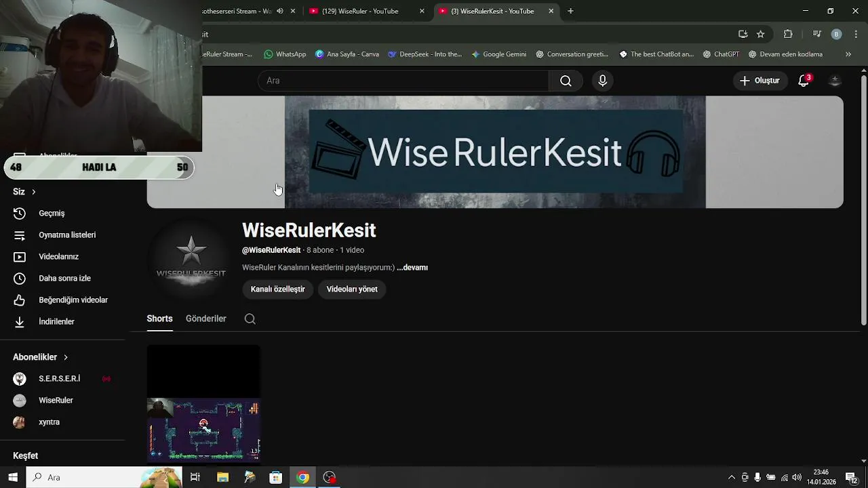Open the best ChatBot bookmark
The image size is (868, 488).
[x=657, y=54]
